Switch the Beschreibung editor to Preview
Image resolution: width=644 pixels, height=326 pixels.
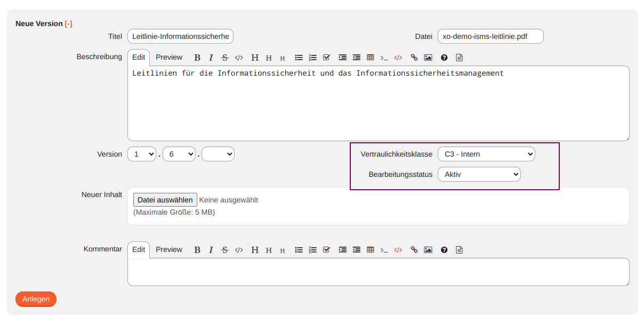[x=169, y=57]
